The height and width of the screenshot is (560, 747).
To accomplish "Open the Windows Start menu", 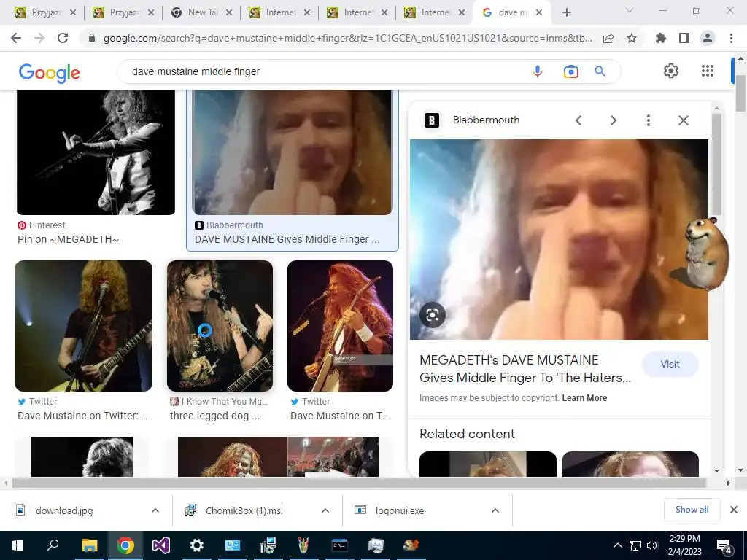I will coord(18,545).
